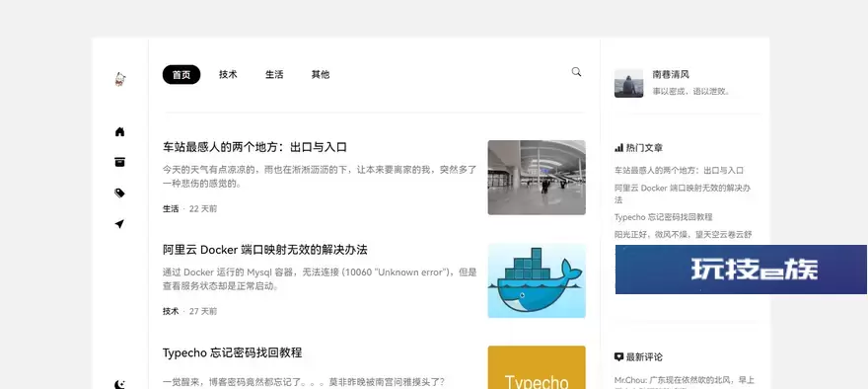The image size is (868, 389).
Task: Click the yellow Typecho thumbnail
Action: coord(537,367)
